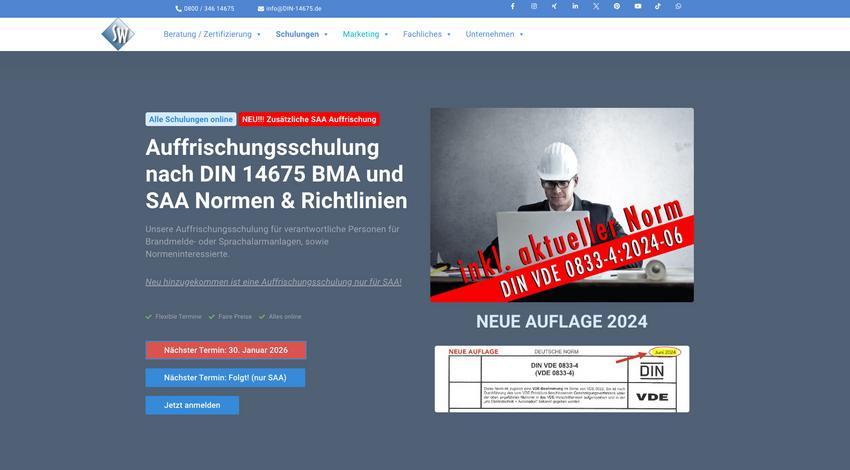Open the TikTok profile icon
850x470 pixels.
(658, 7)
